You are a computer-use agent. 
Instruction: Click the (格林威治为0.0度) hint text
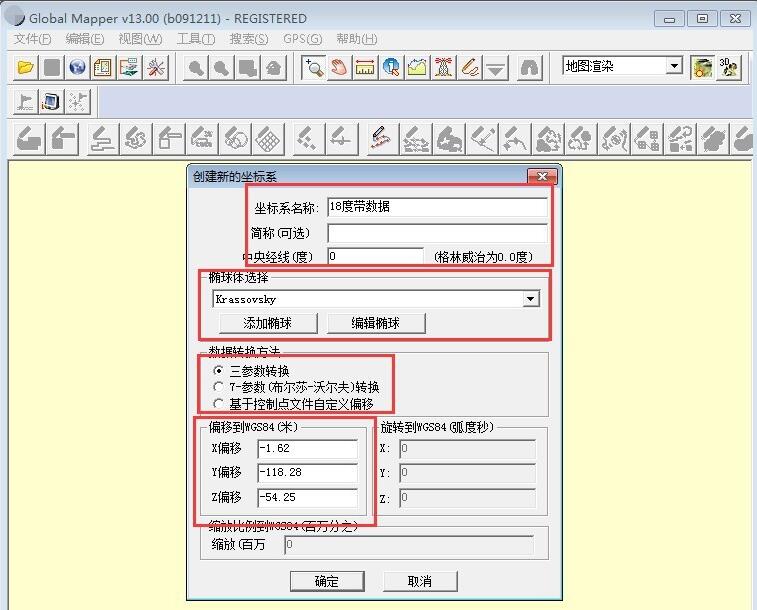click(x=483, y=257)
